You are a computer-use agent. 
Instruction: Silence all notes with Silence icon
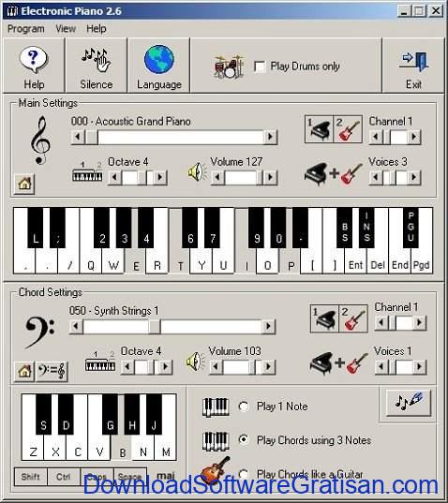click(x=96, y=60)
